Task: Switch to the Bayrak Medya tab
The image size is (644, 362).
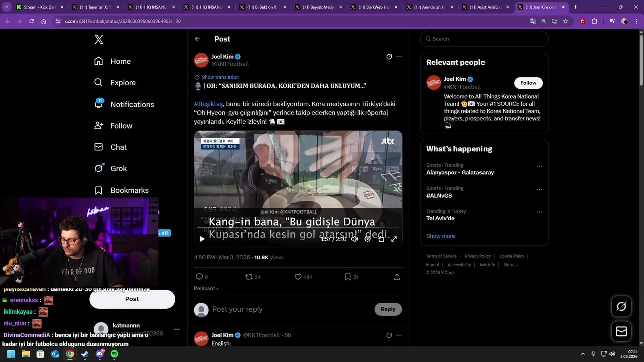Action: 317,7
